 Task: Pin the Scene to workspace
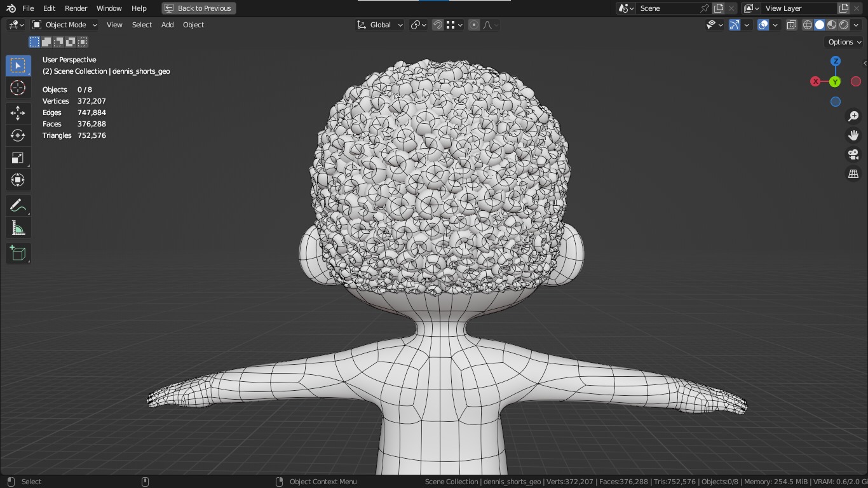[705, 8]
